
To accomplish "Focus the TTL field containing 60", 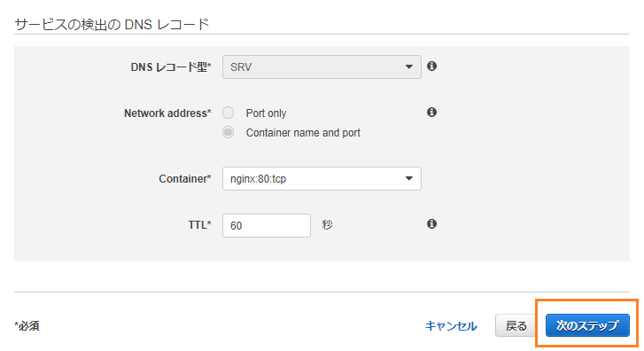I will [267, 225].
